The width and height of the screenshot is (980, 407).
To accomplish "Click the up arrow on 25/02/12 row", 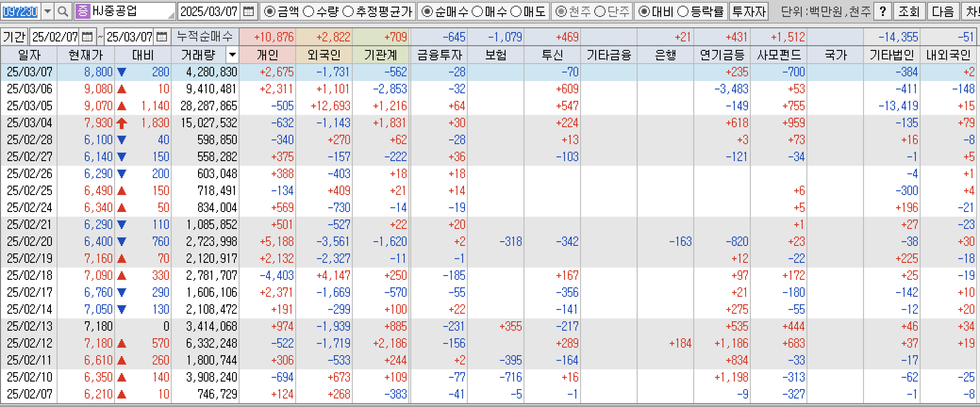I will 122,343.
